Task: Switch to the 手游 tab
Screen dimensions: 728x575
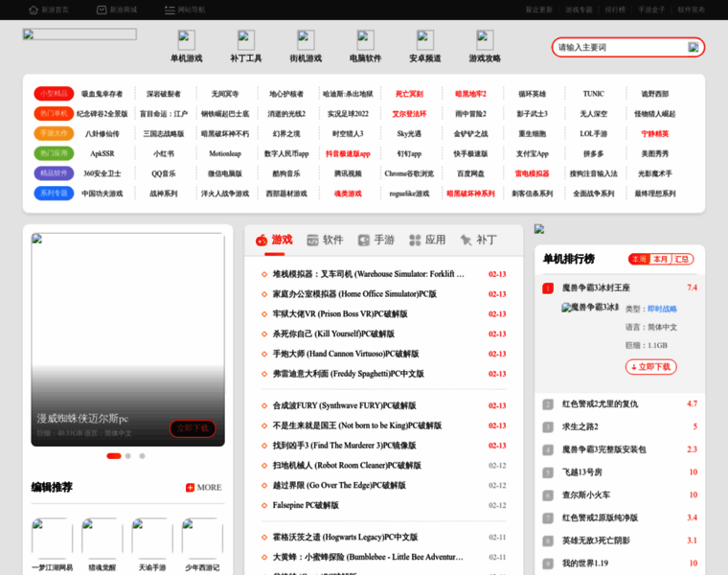Action: point(375,240)
